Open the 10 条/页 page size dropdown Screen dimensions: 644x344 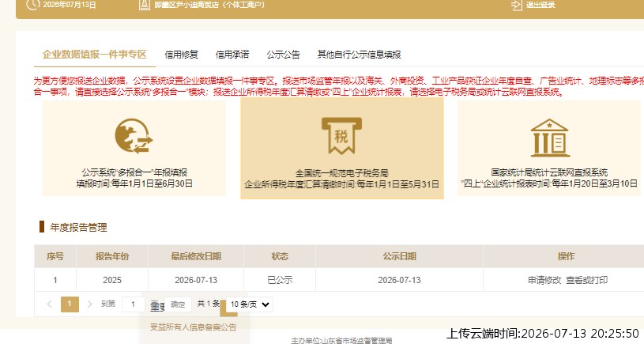(250, 304)
